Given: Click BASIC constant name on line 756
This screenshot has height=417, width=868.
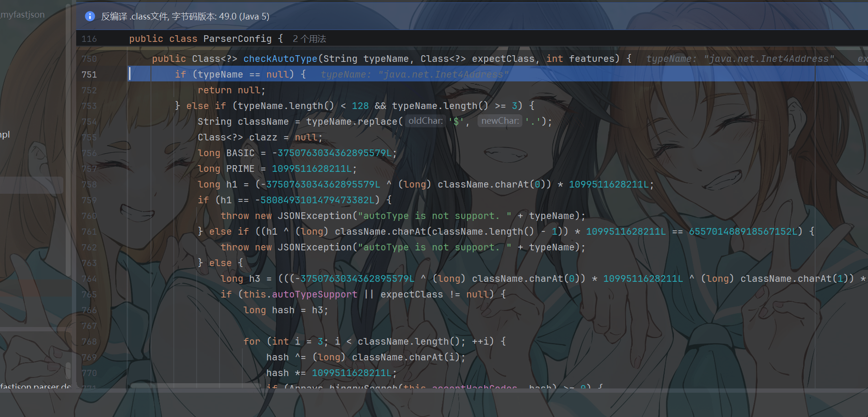Looking at the screenshot, I should [x=240, y=153].
